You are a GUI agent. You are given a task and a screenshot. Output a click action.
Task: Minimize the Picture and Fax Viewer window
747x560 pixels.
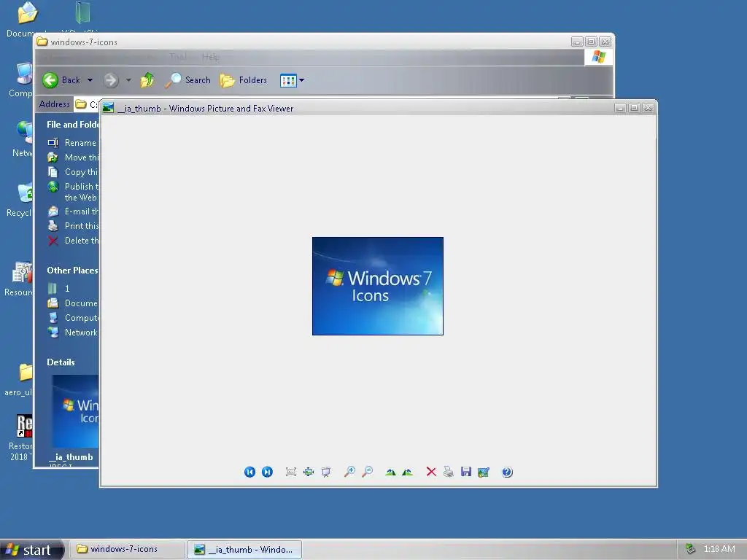[x=620, y=108]
